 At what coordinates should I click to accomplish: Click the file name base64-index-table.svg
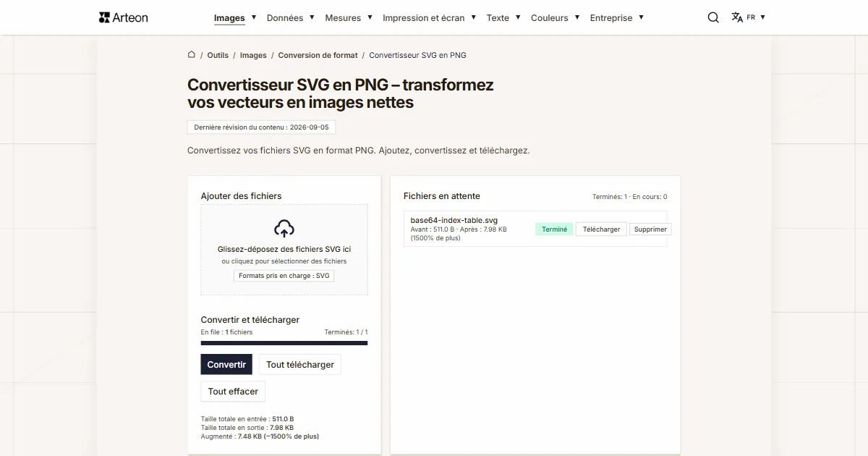click(454, 220)
